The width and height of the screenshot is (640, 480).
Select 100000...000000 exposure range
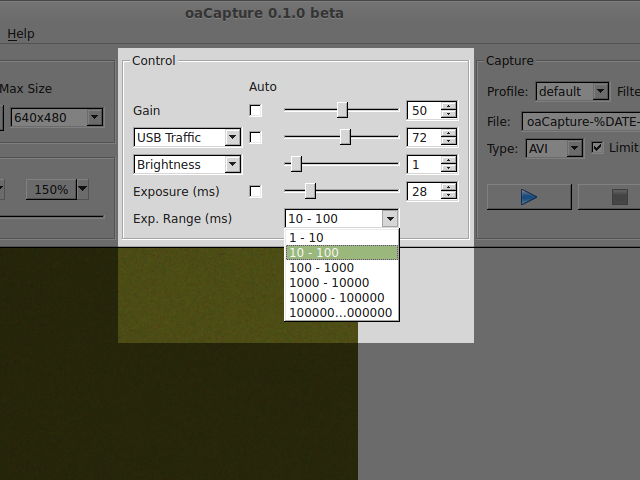pyautogui.click(x=342, y=313)
